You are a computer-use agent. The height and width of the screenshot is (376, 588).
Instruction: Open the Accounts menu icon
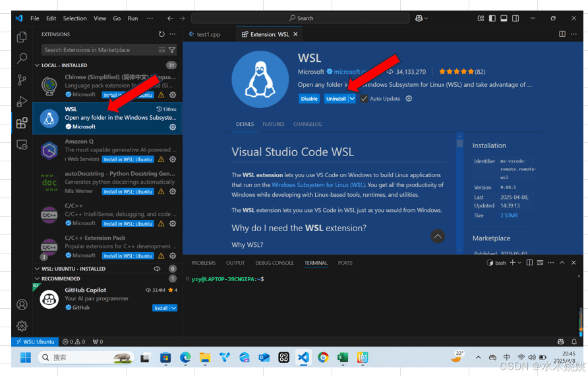[22, 304]
